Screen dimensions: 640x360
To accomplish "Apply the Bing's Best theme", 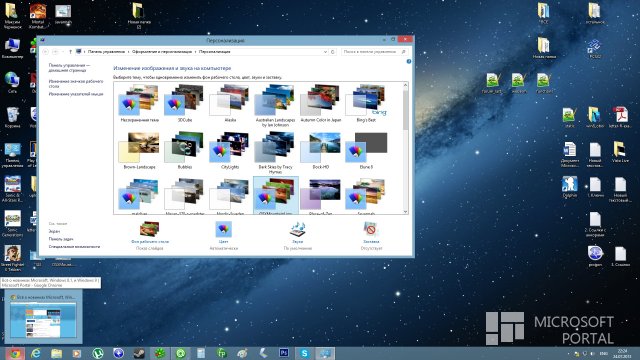I will 366,103.
